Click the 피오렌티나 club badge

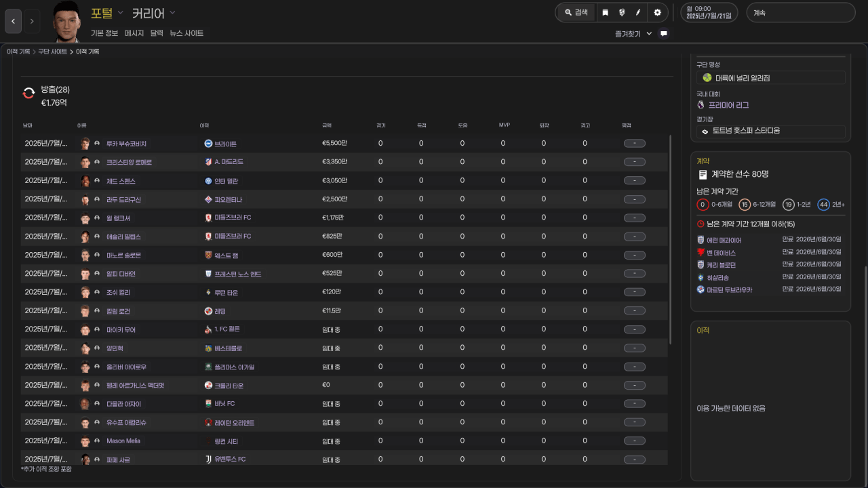coord(208,199)
